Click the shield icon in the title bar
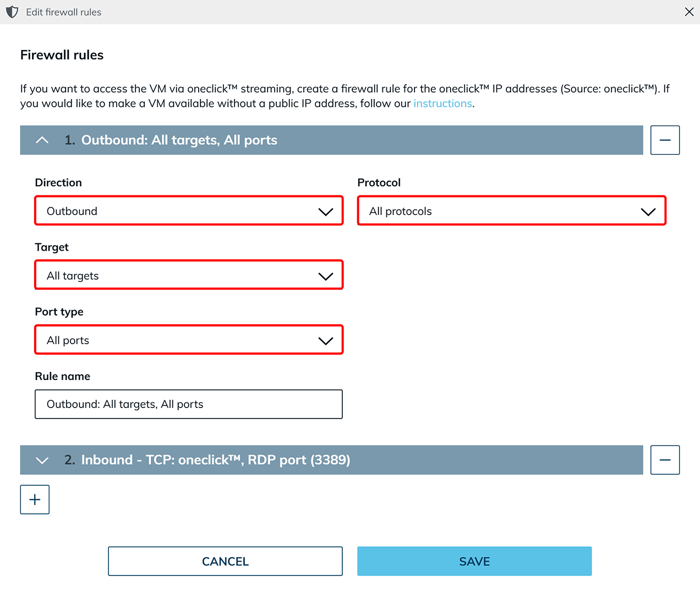 coord(12,12)
